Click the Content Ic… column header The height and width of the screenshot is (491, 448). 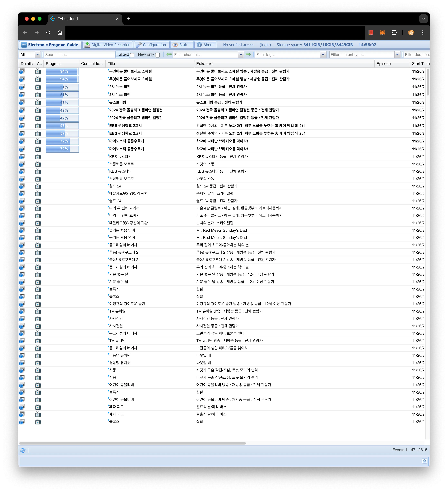(x=92, y=64)
